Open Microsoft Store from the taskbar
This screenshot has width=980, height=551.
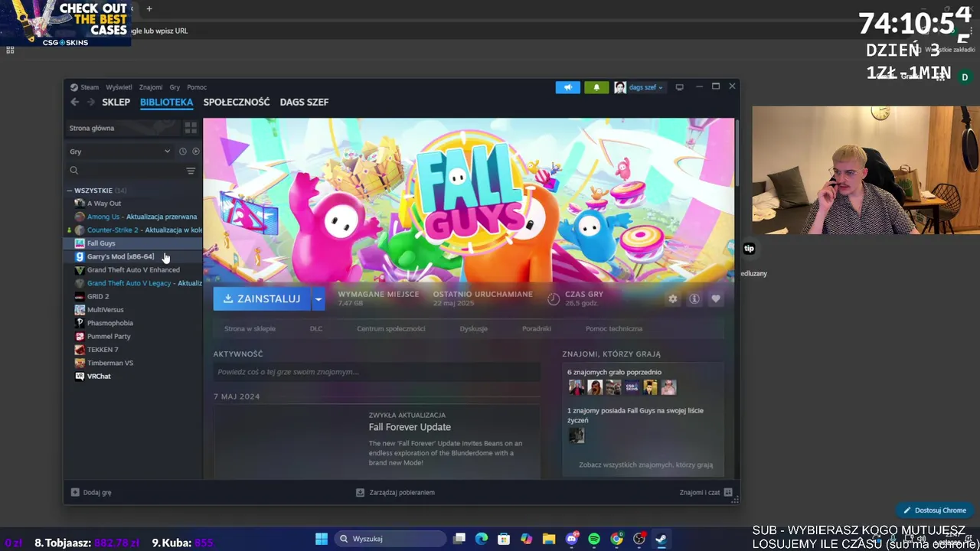503,539
